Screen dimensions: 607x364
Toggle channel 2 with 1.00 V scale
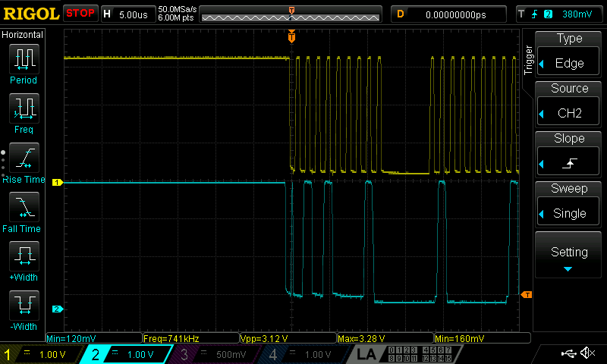coord(126,354)
